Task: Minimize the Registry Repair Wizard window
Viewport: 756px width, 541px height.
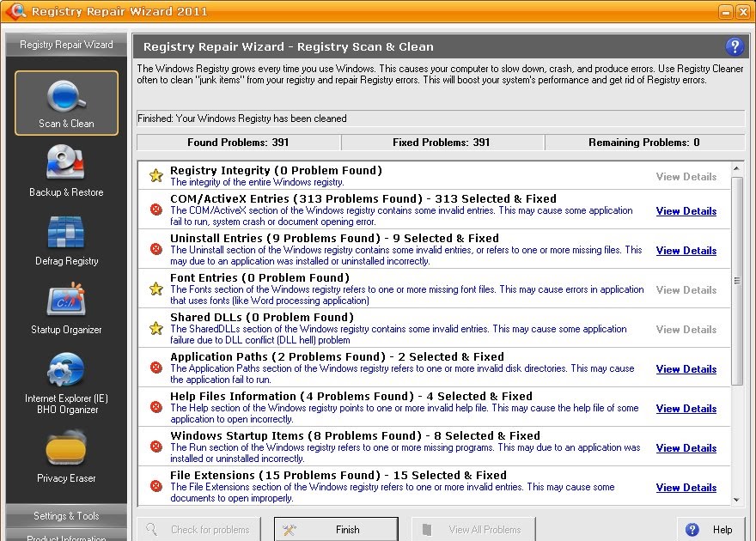Action: [x=726, y=11]
